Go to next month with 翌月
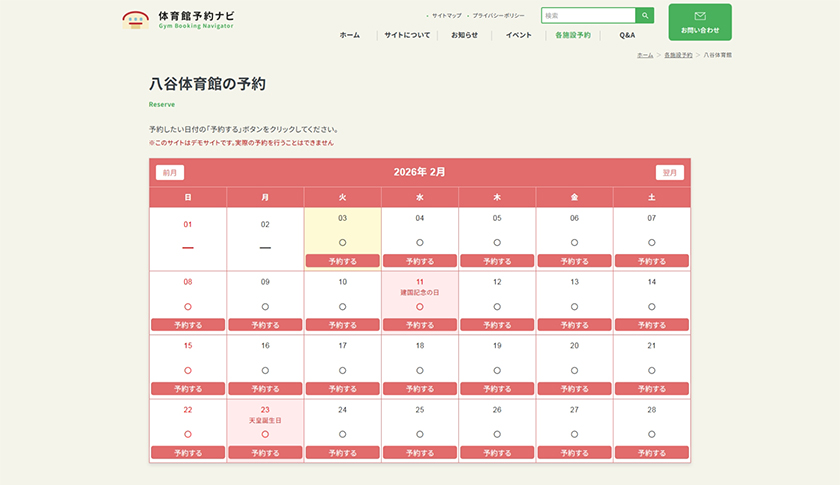 pyautogui.click(x=669, y=172)
